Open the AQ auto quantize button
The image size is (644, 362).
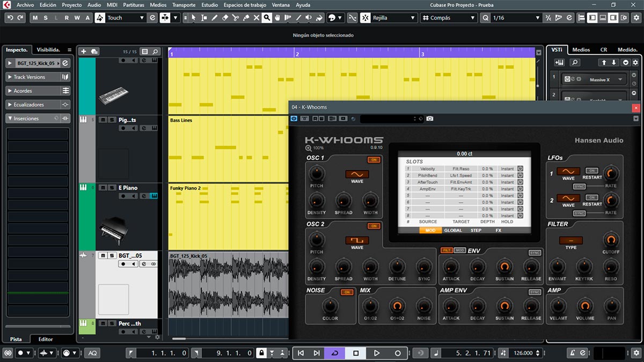pyautogui.click(x=92, y=353)
